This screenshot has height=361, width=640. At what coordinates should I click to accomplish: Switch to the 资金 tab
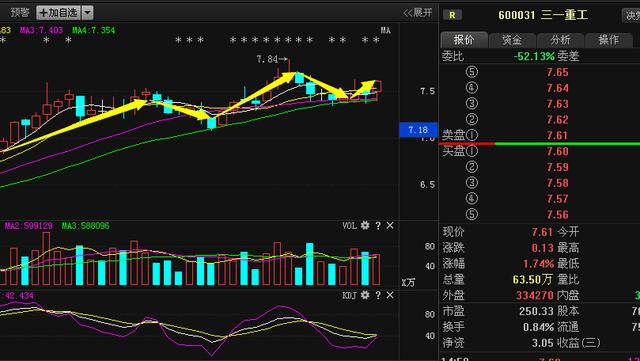click(x=512, y=40)
